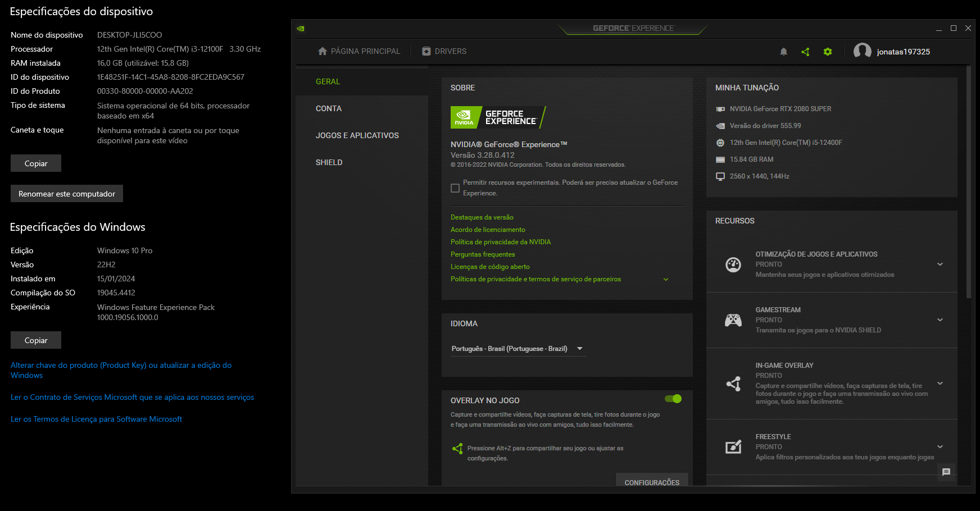Click the RAM icon beside 15.84 GB
Image resolution: width=980 pixels, height=511 pixels.
click(720, 159)
